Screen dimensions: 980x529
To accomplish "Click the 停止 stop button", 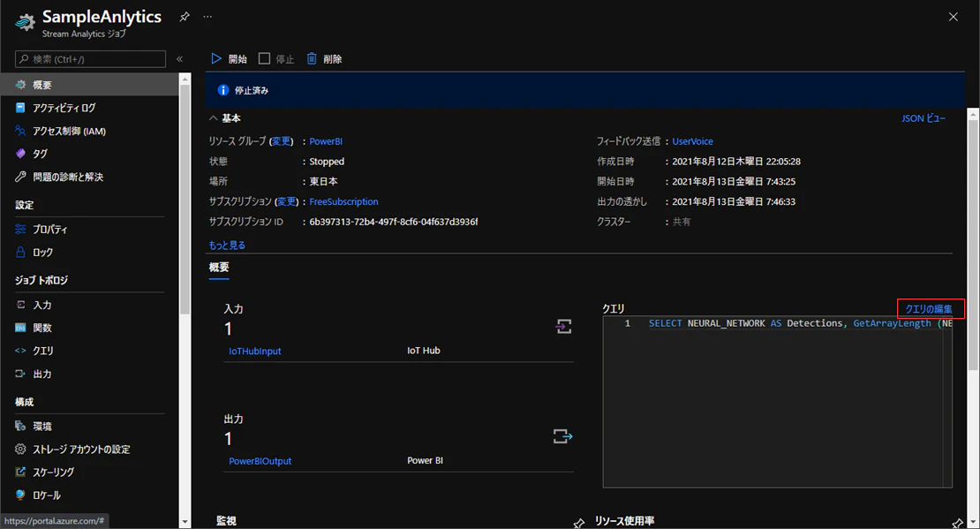I will pyautogui.click(x=276, y=59).
